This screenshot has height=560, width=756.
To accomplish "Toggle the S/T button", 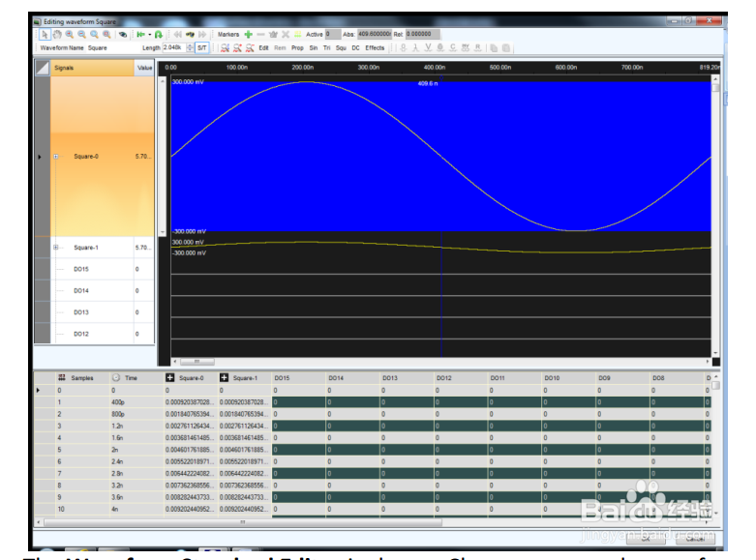I will pos(202,47).
